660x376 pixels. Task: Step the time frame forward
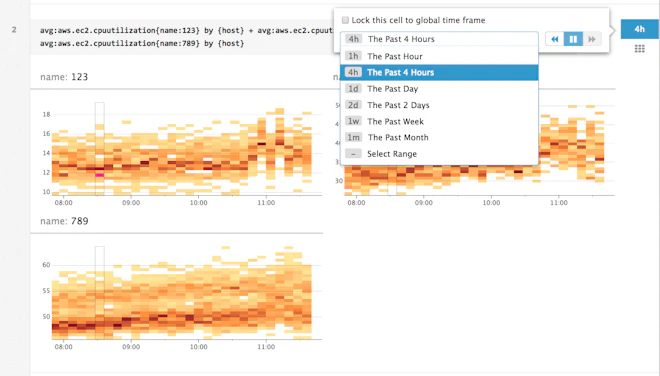point(592,39)
